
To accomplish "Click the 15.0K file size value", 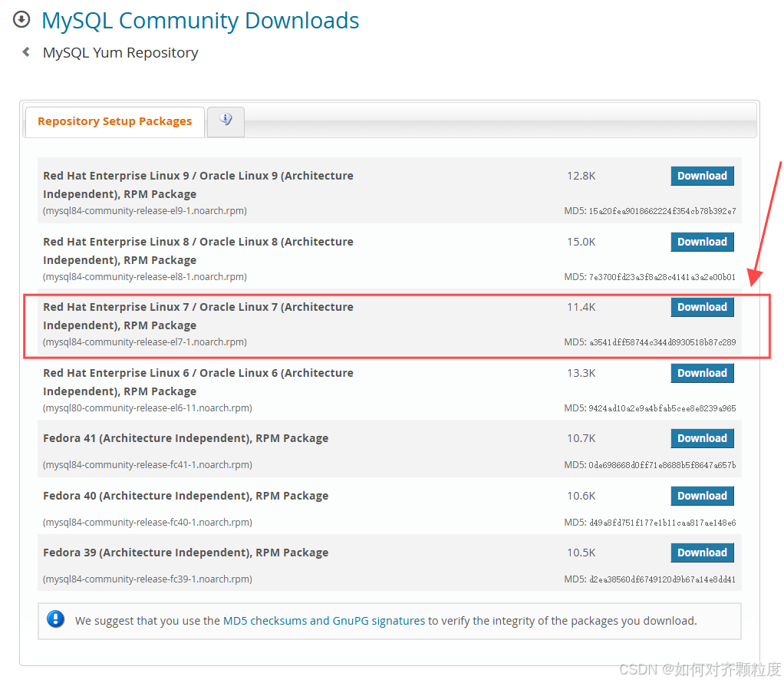I will 581,242.
